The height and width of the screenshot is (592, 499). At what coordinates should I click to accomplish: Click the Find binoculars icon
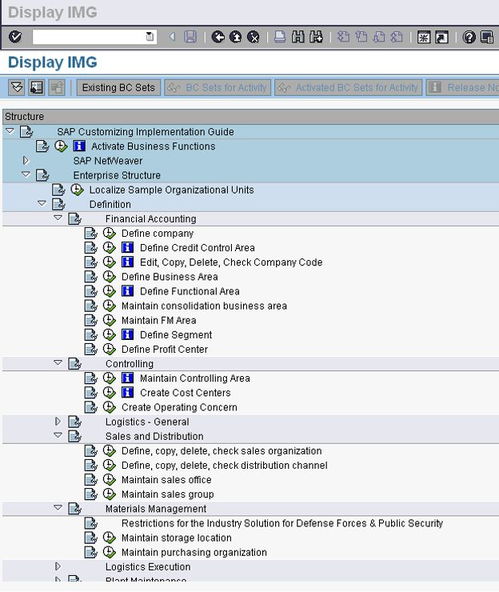298,37
